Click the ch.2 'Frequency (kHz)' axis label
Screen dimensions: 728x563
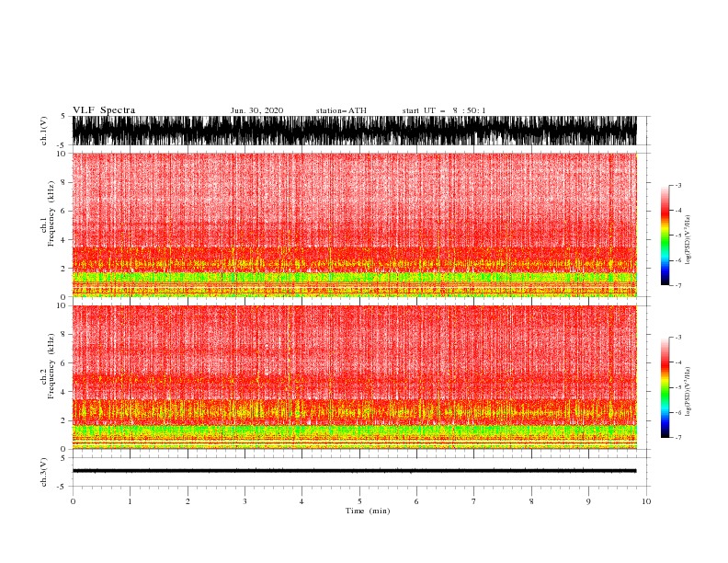pyautogui.click(x=51, y=366)
